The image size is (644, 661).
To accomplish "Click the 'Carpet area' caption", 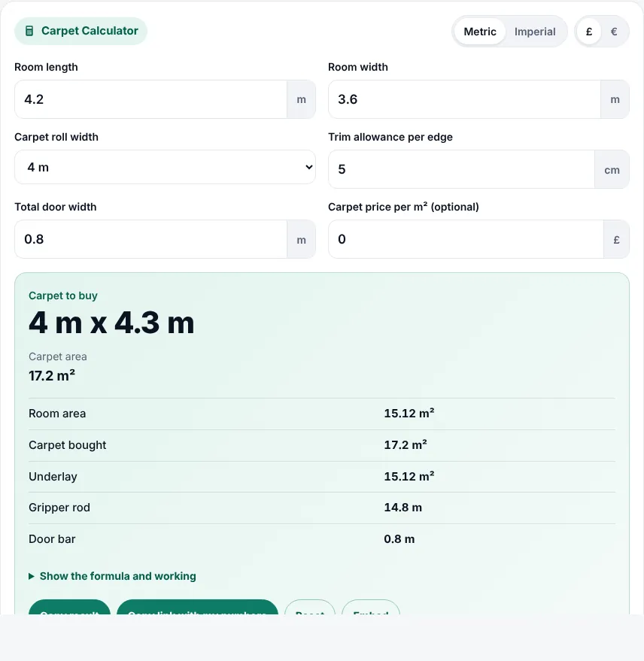I will tap(58, 356).
